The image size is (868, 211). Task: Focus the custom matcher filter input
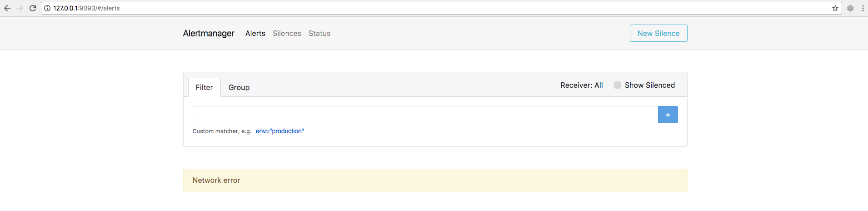point(425,115)
